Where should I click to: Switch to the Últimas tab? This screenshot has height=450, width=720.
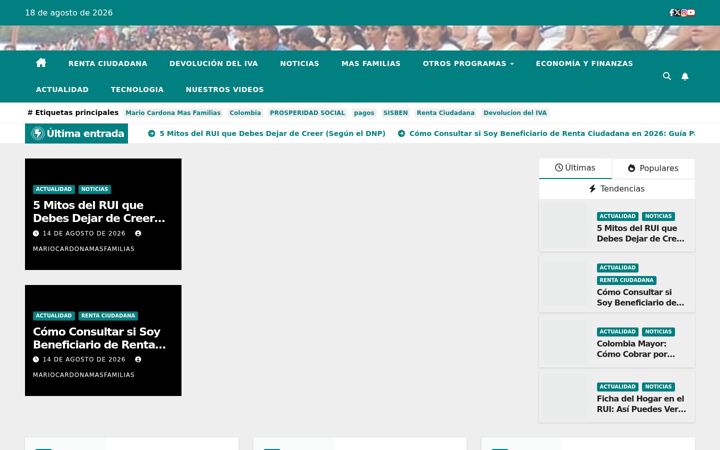coord(575,168)
